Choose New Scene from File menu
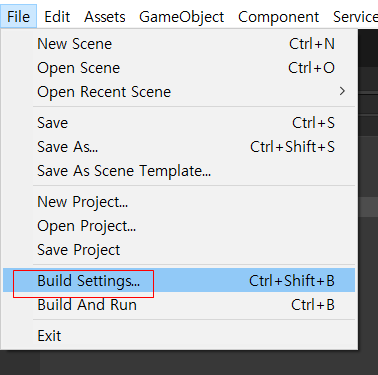Screen dimensions: 378x375 (x=179, y=44)
